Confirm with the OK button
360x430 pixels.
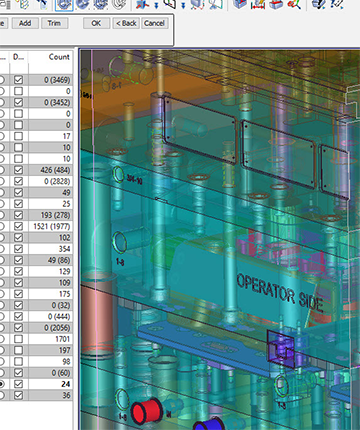(96, 23)
